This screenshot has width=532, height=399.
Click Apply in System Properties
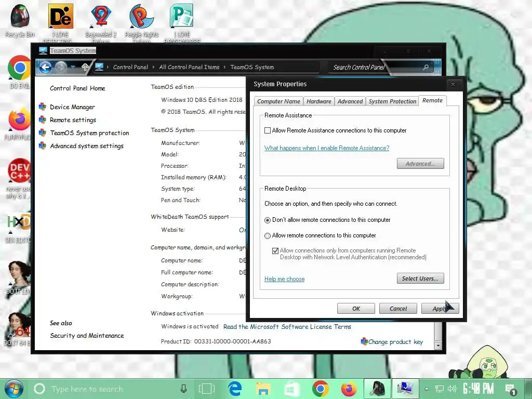pos(440,309)
